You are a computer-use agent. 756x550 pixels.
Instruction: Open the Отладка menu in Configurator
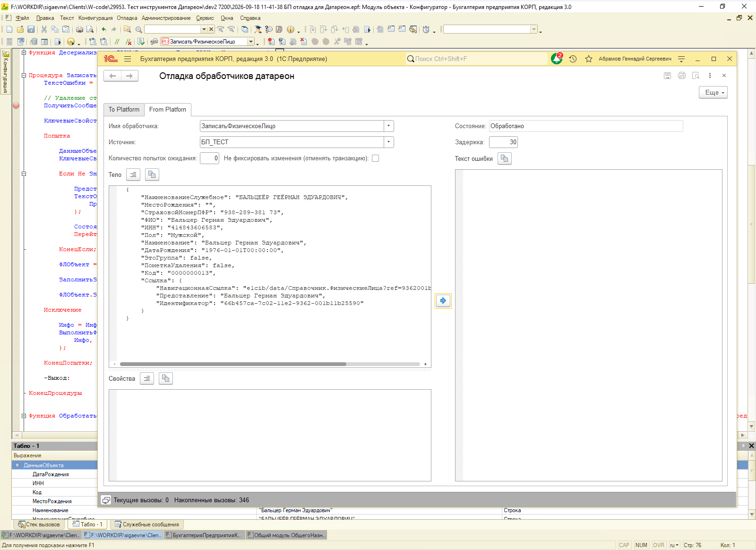click(127, 18)
